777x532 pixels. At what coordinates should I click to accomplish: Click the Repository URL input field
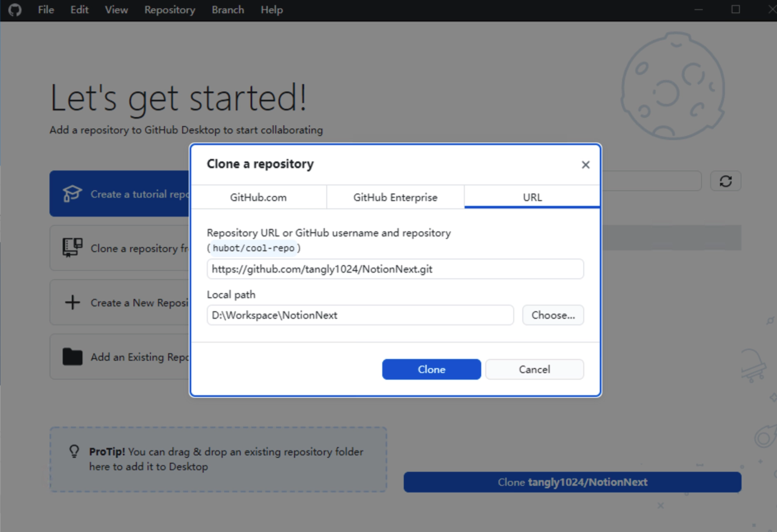click(395, 269)
